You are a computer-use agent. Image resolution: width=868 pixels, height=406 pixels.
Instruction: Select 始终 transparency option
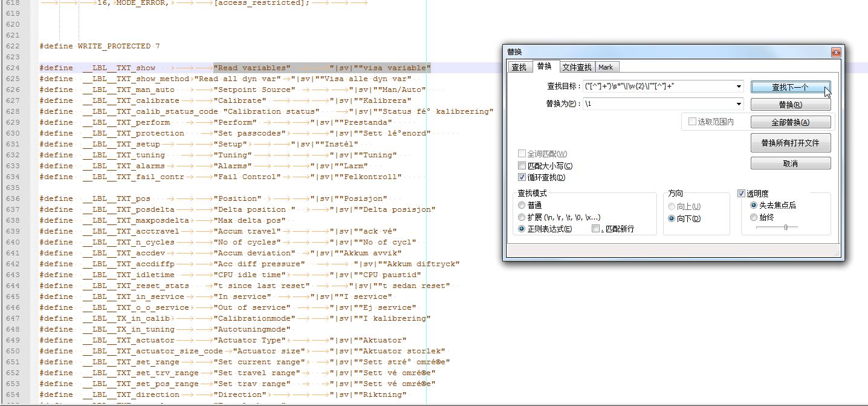pos(753,217)
